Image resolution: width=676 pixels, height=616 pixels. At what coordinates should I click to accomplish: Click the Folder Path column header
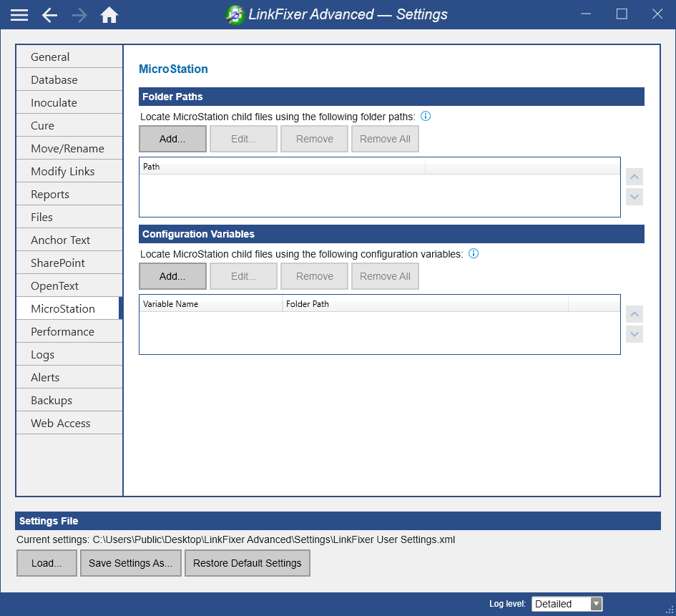[426, 304]
